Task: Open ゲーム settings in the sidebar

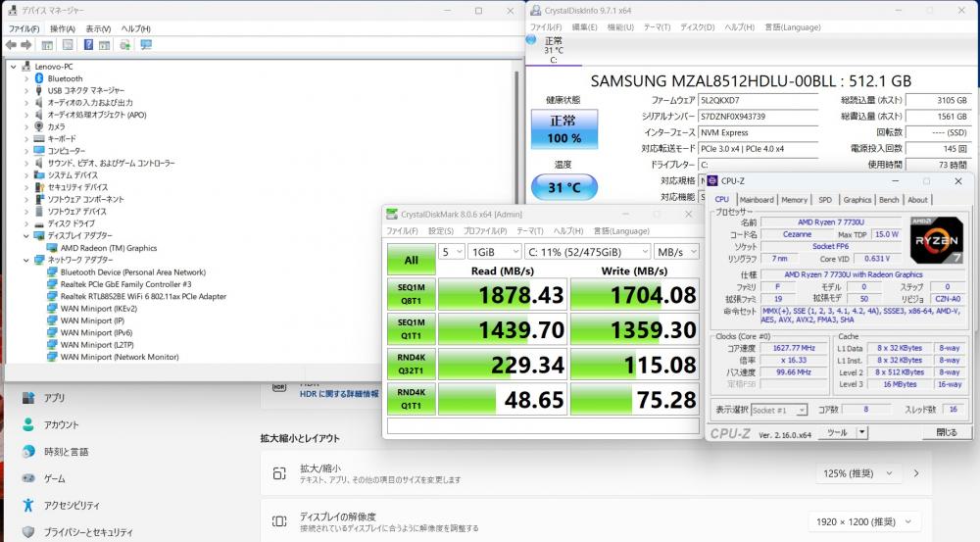Action: point(54,478)
